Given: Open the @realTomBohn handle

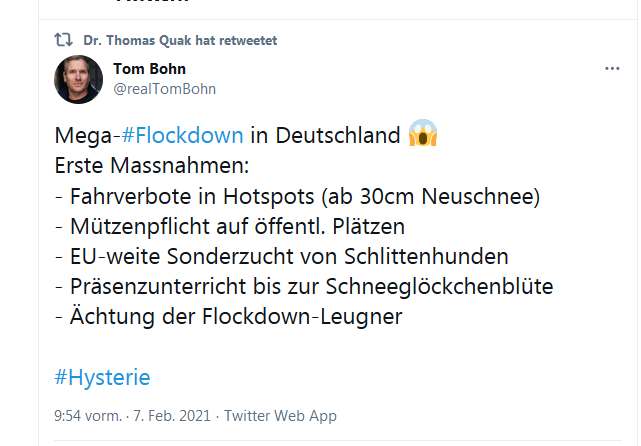Looking at the screenshot, I should [x=164, y=89].
